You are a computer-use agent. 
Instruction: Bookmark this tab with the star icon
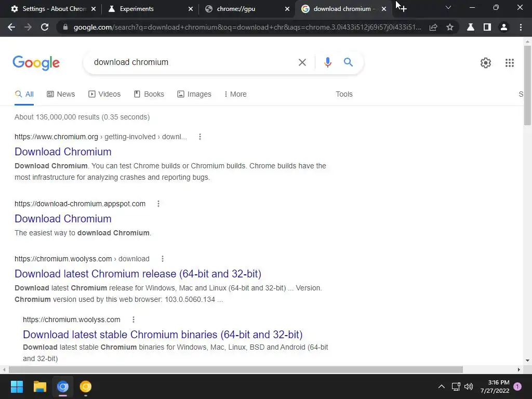point(450,27)
